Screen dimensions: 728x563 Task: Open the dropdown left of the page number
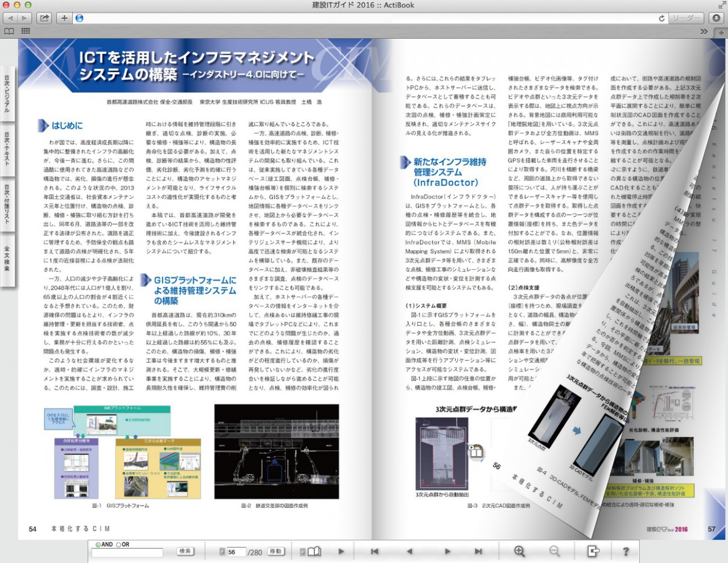pos(222,552)
